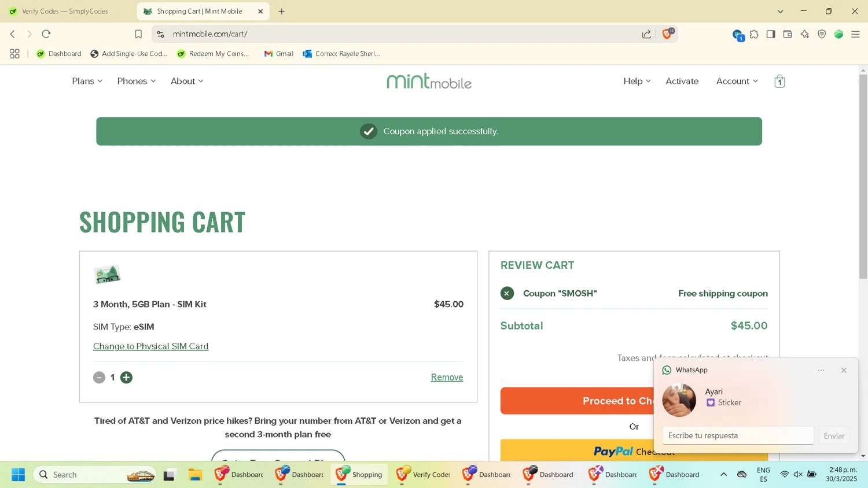The height and width of the screenshot is (488, 868).
Task: Open a new browser tab
Action: pos(282,11)
